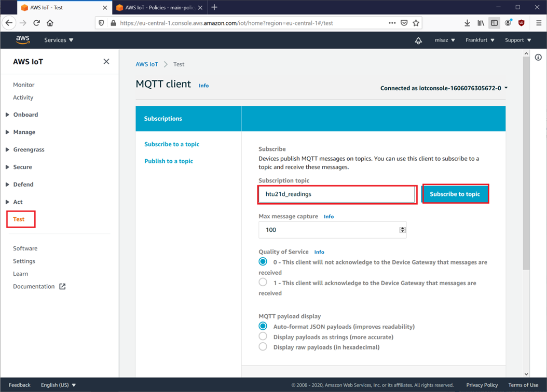Viewport: 547px width, 392px height.
Task: Click the Max message capture spinner arrows
Action: point(403,230)
